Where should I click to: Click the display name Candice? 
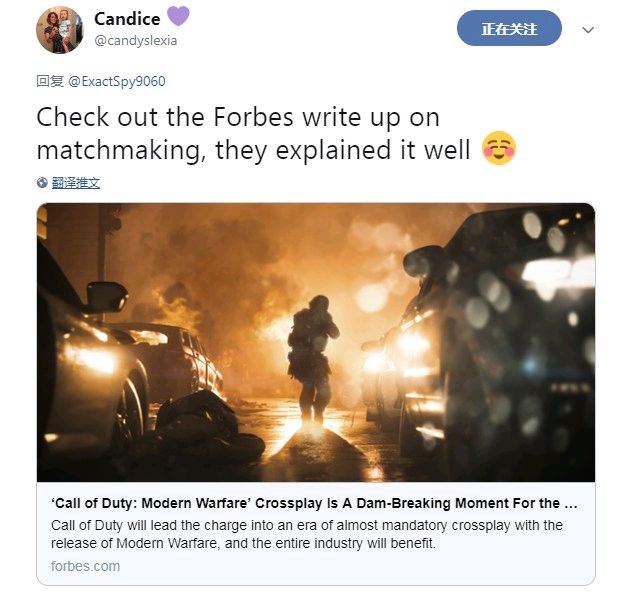[127, 19]
